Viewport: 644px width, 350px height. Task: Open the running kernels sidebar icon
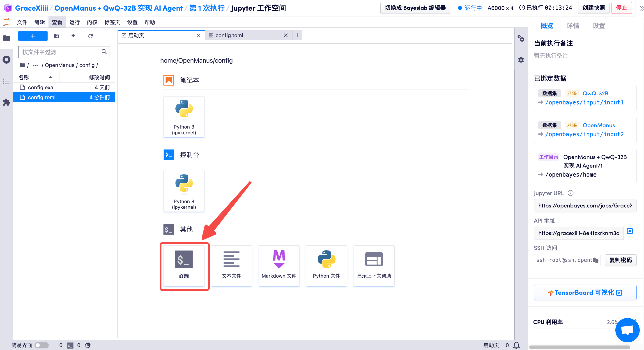click(7, 60)
